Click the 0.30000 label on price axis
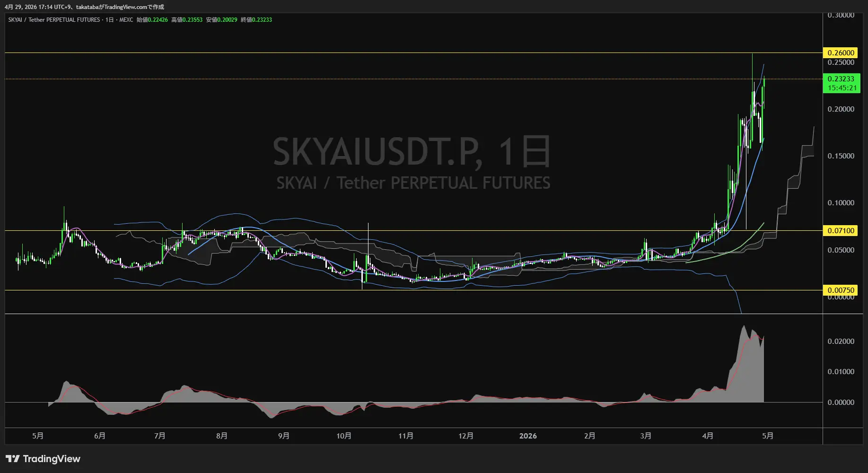This screenshot has width=868, height=473. coord(841,15)
